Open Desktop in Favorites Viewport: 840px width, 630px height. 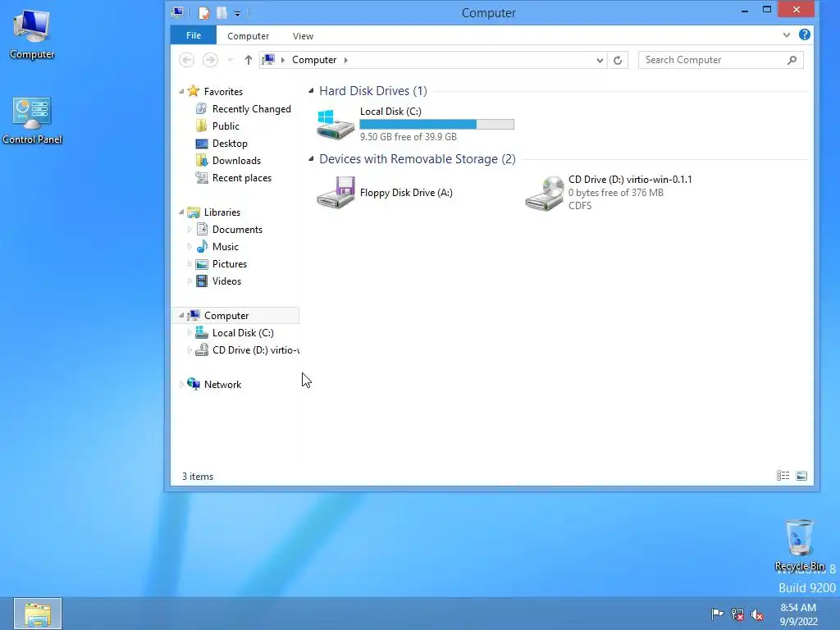[230, 143]
